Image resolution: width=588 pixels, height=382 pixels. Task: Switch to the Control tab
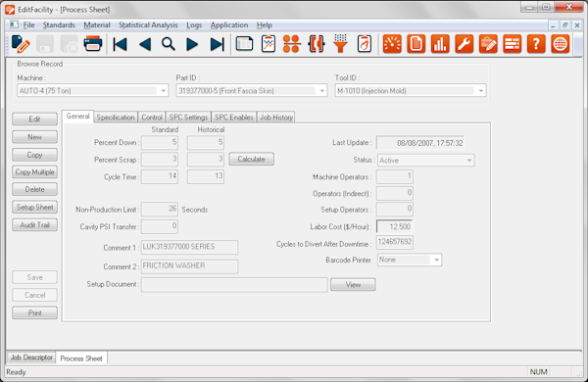[x=152, y=118]
